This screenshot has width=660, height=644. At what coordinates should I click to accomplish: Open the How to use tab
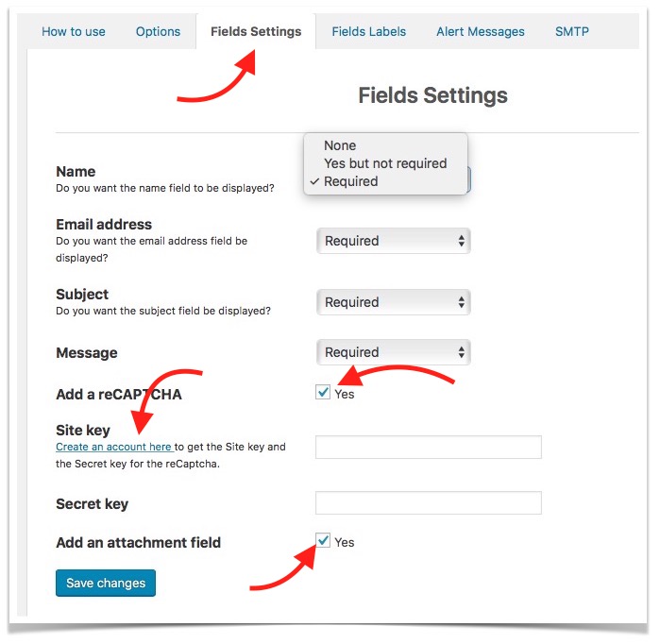(74, 31)
